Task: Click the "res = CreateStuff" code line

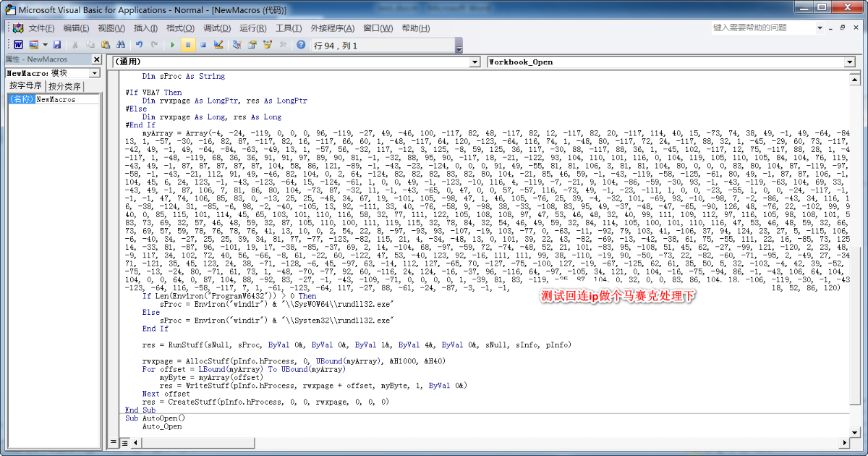Action: tap(265, 401)
